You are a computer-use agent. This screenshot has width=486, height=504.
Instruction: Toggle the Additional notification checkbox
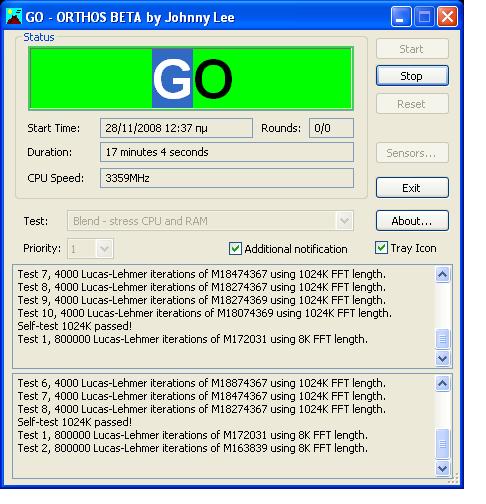(x=235, y=249)
